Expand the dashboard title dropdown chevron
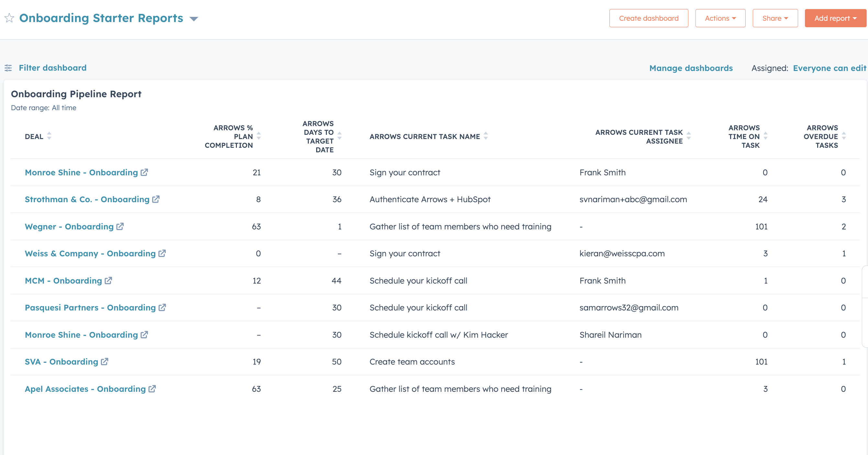868x455 pixels. (194, 19)
